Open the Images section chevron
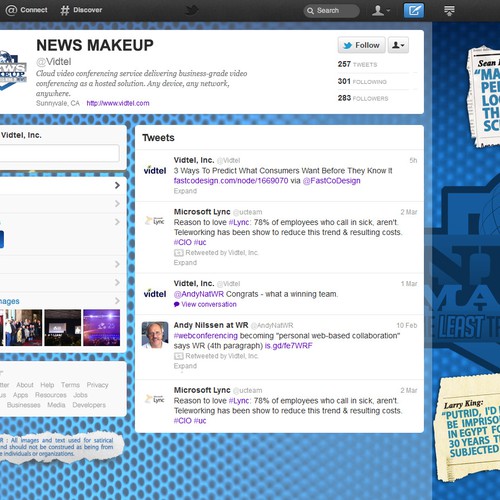Image resolution: width=500 pixels, height=500 pixels. point(117,301)
